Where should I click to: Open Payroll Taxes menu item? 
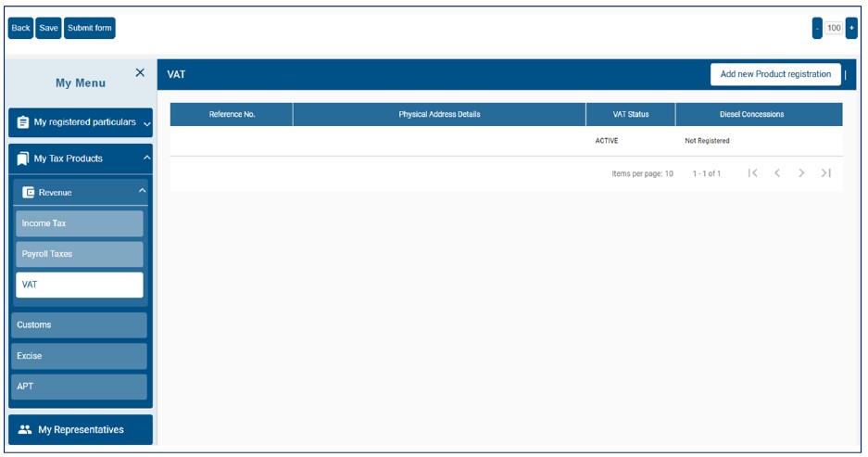click(x=80, y=254)
